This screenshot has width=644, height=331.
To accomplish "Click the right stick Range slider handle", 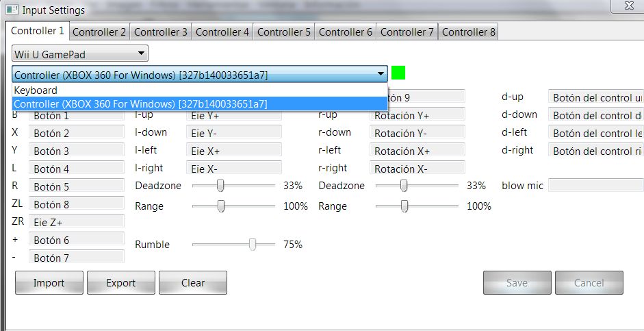I will [404, 206].
